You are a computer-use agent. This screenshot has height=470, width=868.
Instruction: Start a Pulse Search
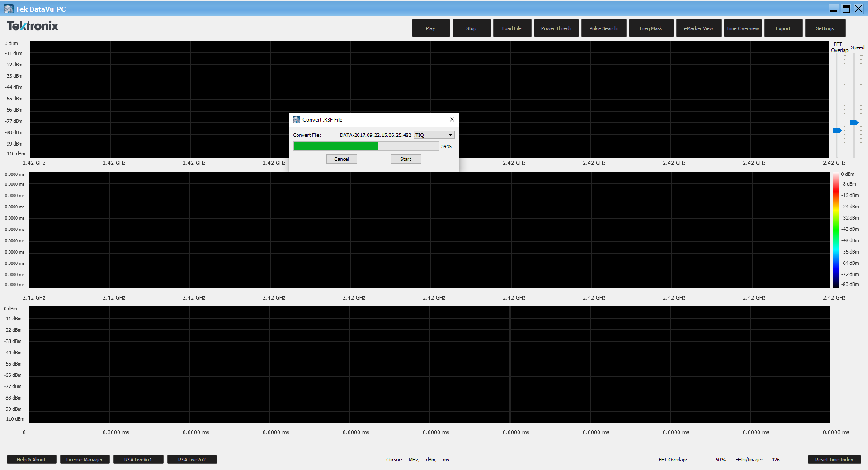tap(603, 28)
